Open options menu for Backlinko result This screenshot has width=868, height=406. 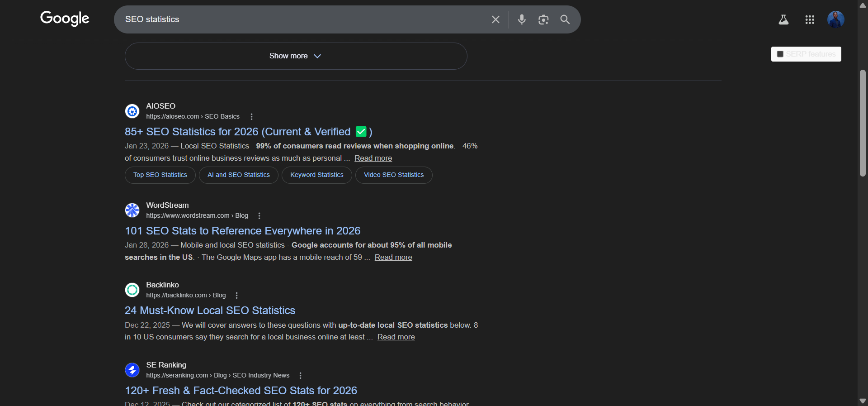click(237, 295)
